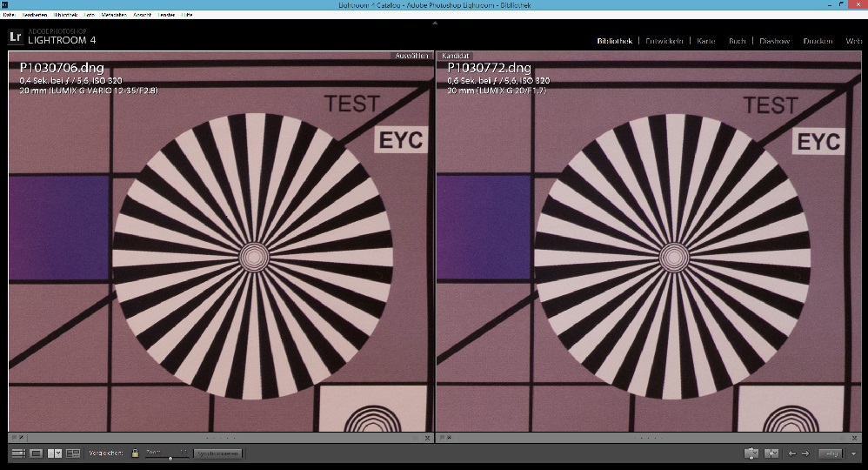The width and height of the screenshot is (868, 470).
Task: Adjust the Zoom slider handle
Action: pyautogui.click(x=170, y=456)
